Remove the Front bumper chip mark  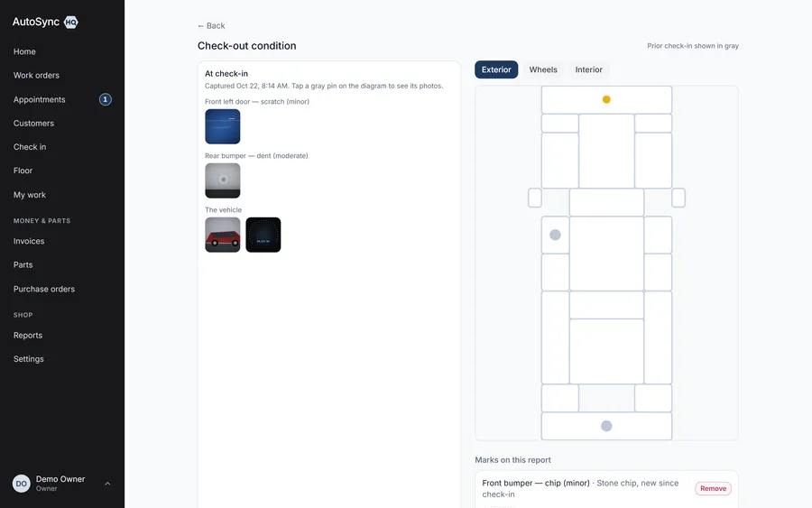713,489
